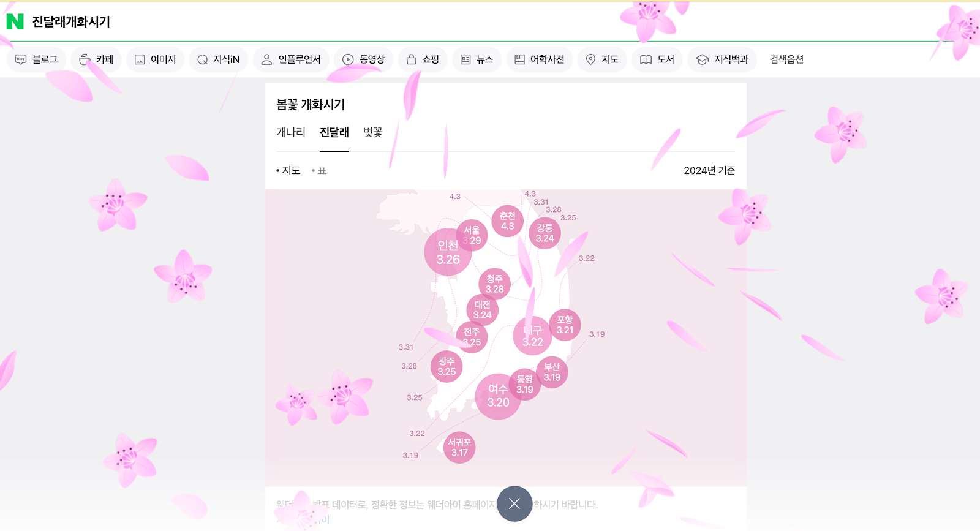
Task: Open the 카페 search category
Action: coord(96,59)
